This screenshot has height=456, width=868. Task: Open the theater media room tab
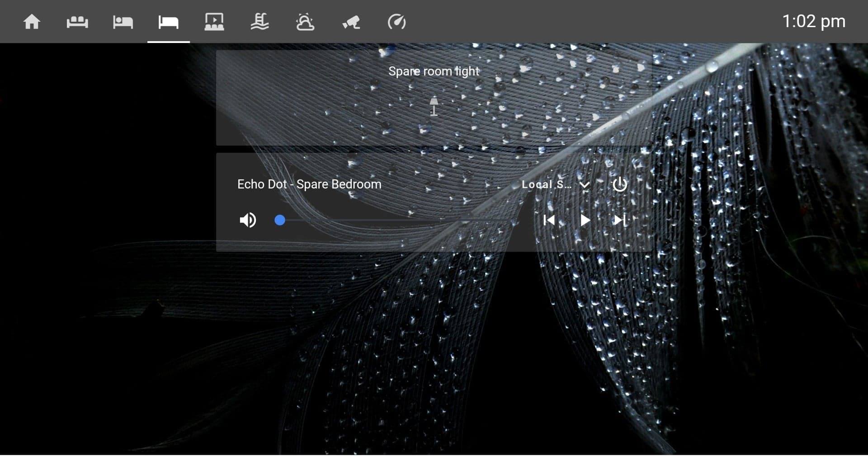pyautogui.click(x=214, y=22)
